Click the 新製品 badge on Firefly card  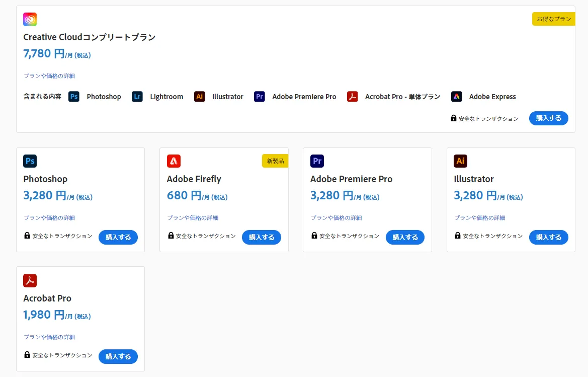[x=275, y=161]
